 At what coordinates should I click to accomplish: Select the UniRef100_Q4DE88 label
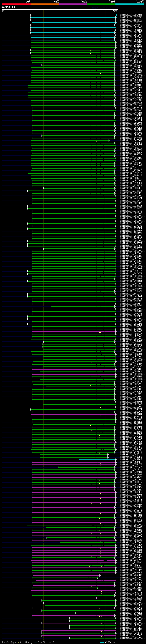131,389
